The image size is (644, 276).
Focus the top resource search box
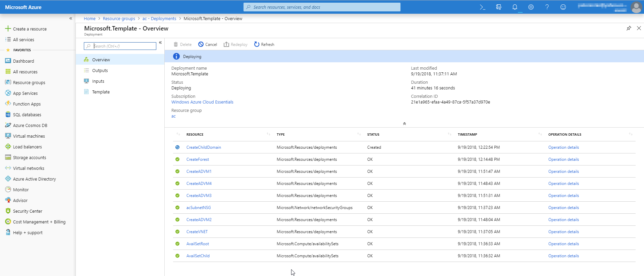point(322,7)
